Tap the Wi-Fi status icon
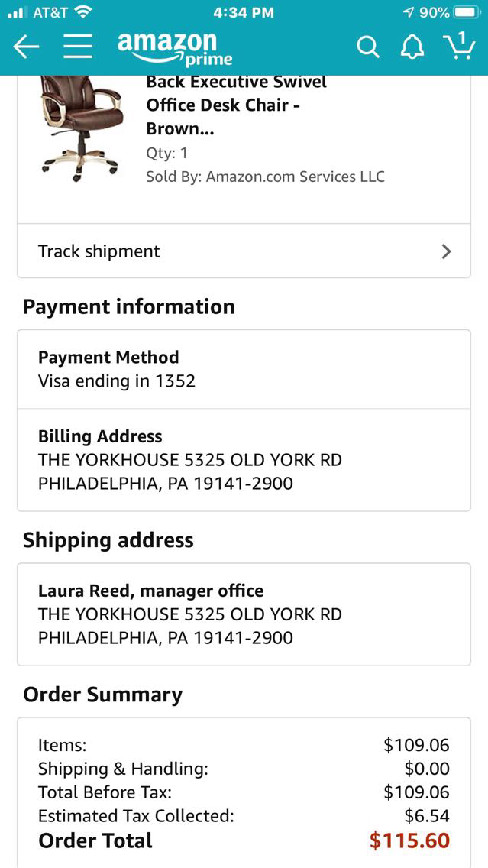The image size is (488, 868). pos(83,13)
